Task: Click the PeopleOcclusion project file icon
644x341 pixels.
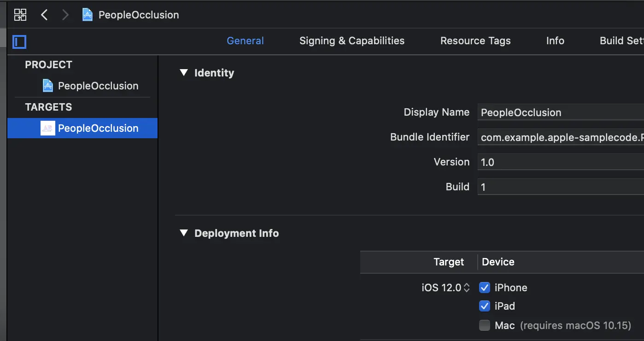Action: (47, 86)
